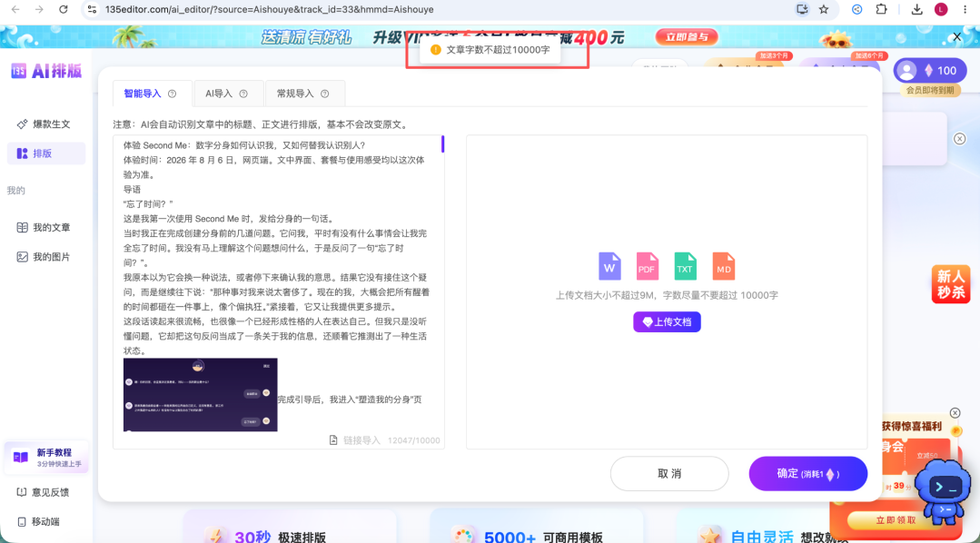Open 我的图片 in sidebar
This screenshot has height=543, width=980.
tap(44, 257)
